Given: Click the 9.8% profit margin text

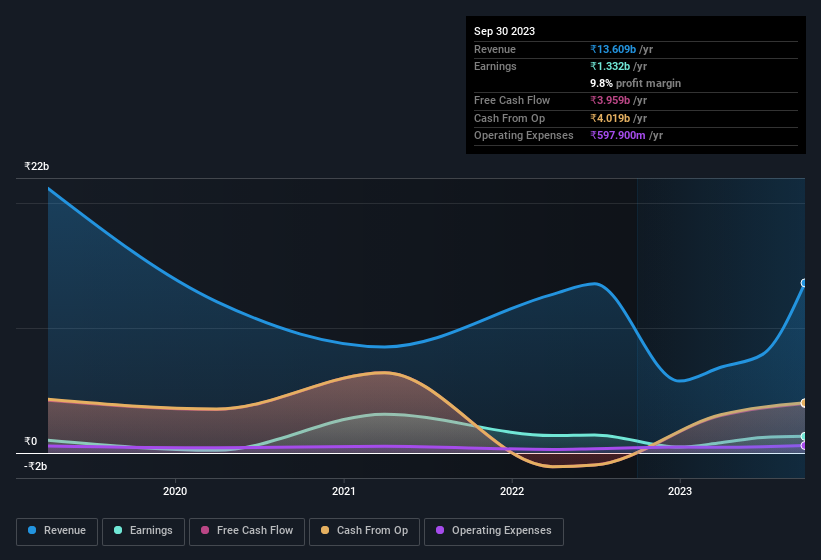Looking at the screenshot, I should [636, 83].
